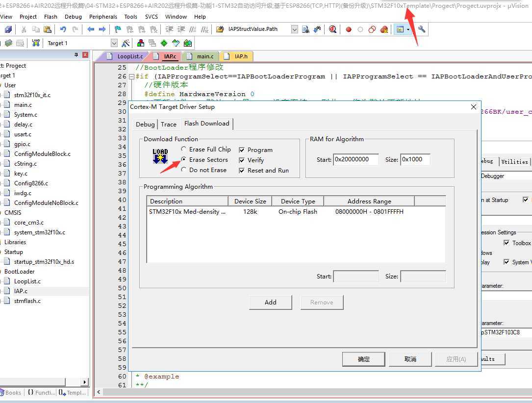Unindent the selected lines
Viewport: 532px width, 403px height.
click(181, 29)
